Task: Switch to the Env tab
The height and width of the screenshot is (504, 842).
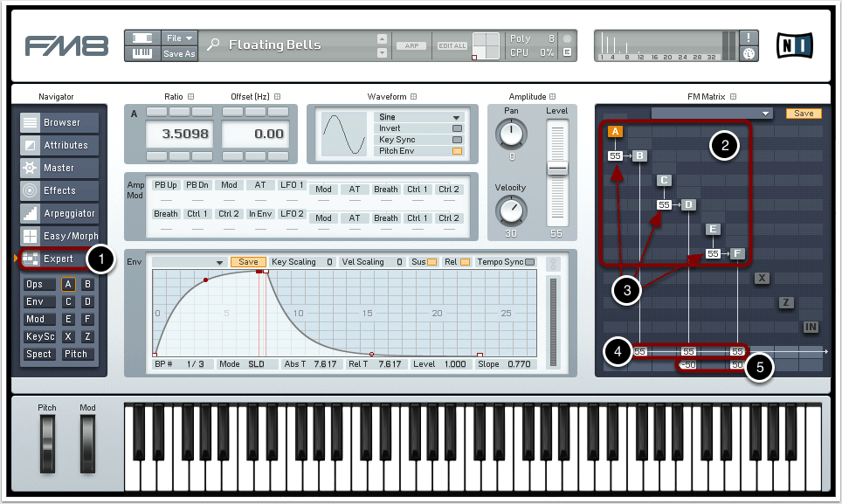Action: click(38, 301)
